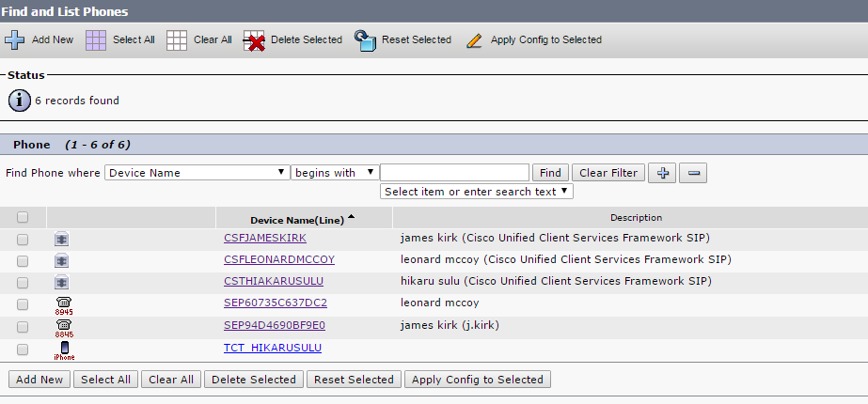This screenshot has width=868, height=404.
Task: Open the CSTHIAKARUSULU device link
Action: pyautogui.click(x=274, y=281)
